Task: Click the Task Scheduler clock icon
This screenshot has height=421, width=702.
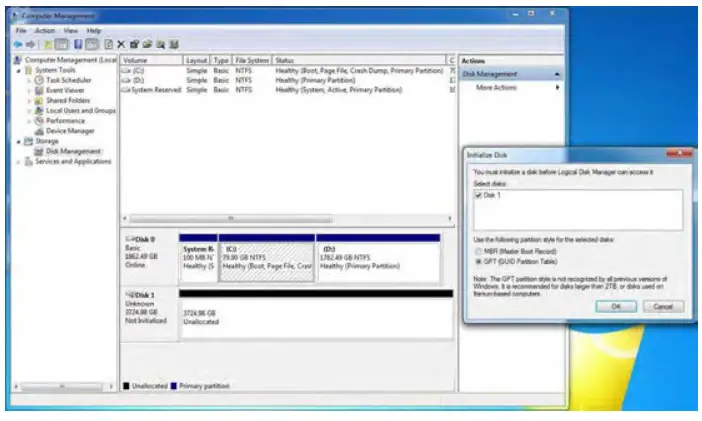Action: click(x=39, y=80)
